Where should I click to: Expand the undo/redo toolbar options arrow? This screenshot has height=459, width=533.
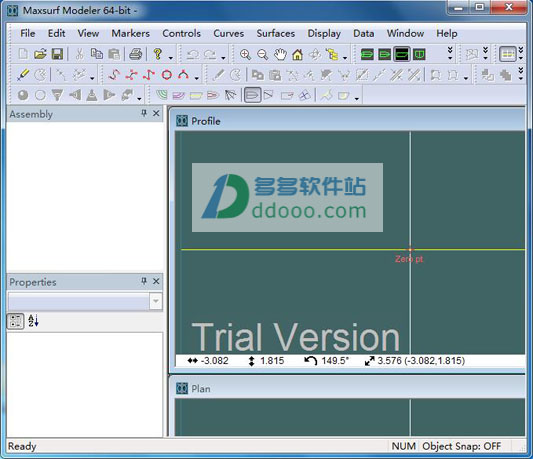[223, 58]
